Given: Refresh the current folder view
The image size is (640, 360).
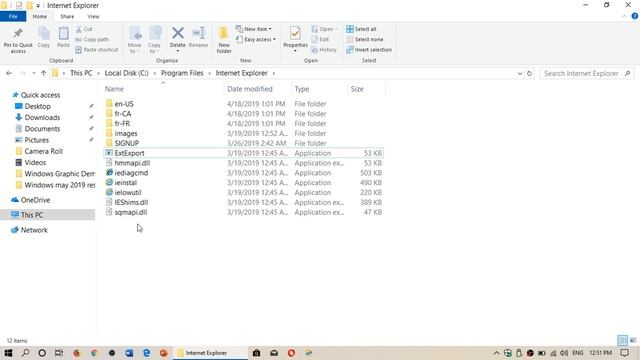Looking at the screenshot, I should click(x=529, y=73).
